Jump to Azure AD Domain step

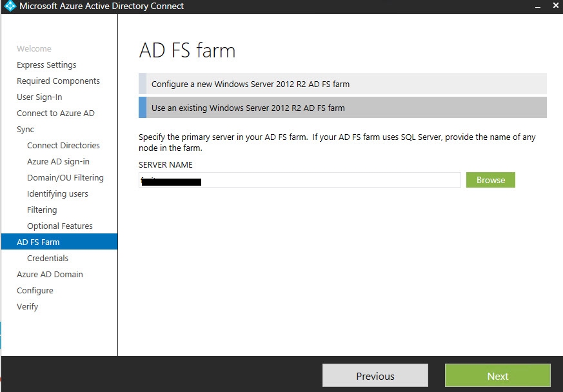50,275
